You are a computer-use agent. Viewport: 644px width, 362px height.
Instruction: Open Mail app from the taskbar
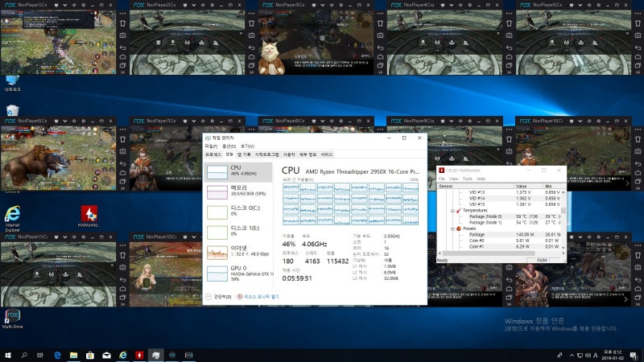click(x=106, y=356)
